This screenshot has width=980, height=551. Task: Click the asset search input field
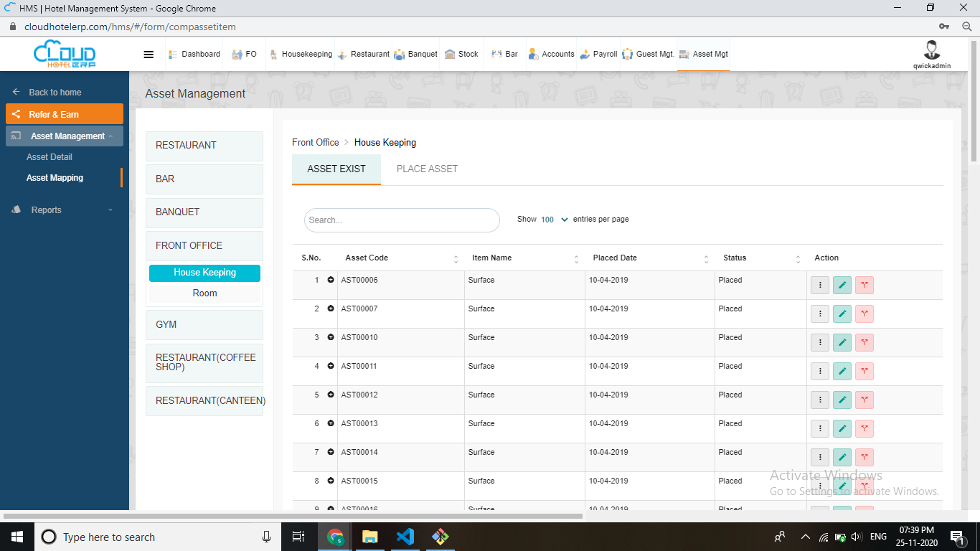pos(402,220)
